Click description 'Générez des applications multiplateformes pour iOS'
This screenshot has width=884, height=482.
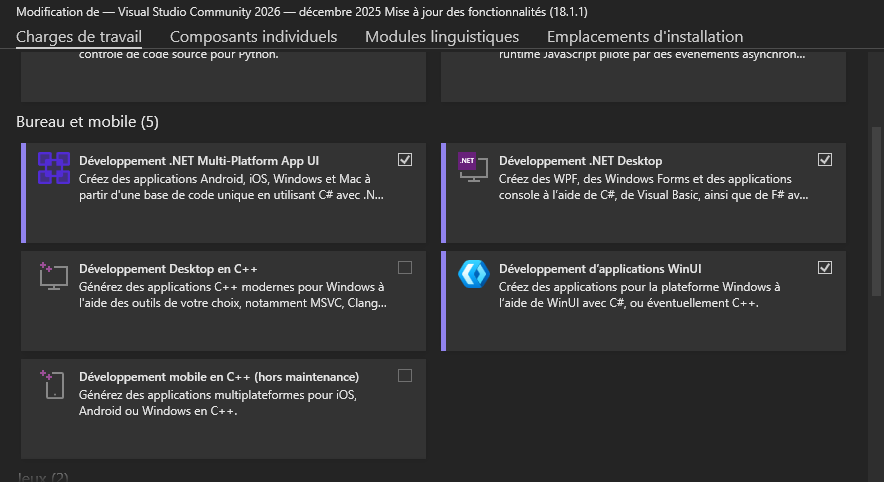point(218,403)
